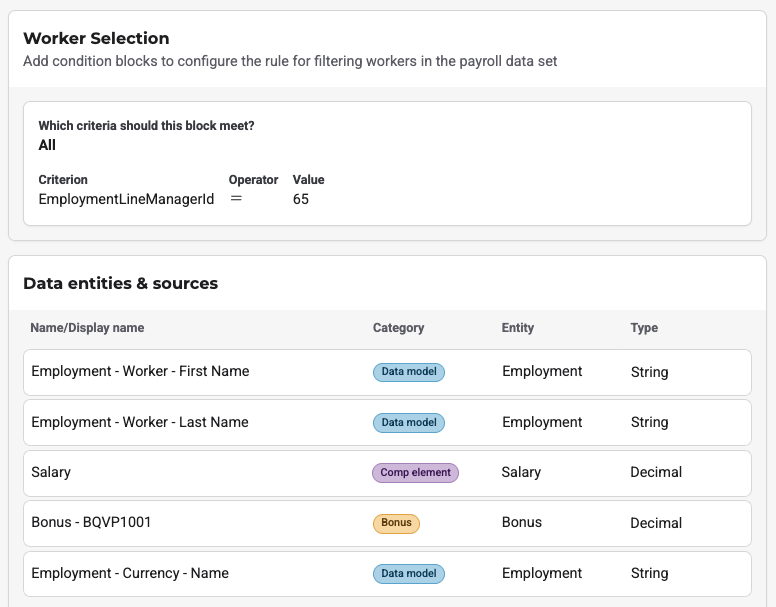Screen dimensions: 776x607
Task: Open Employment - Worker - First Name row
Action: (x=140, y=371)
